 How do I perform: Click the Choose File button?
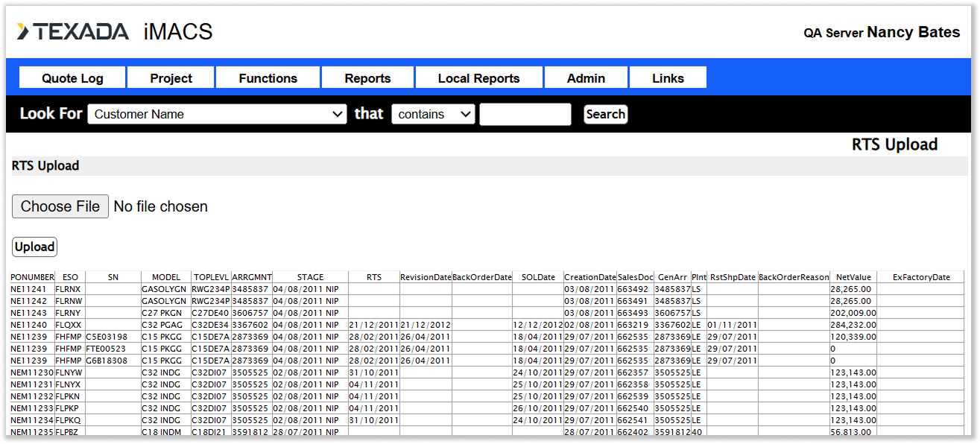(x=60, y=206)
